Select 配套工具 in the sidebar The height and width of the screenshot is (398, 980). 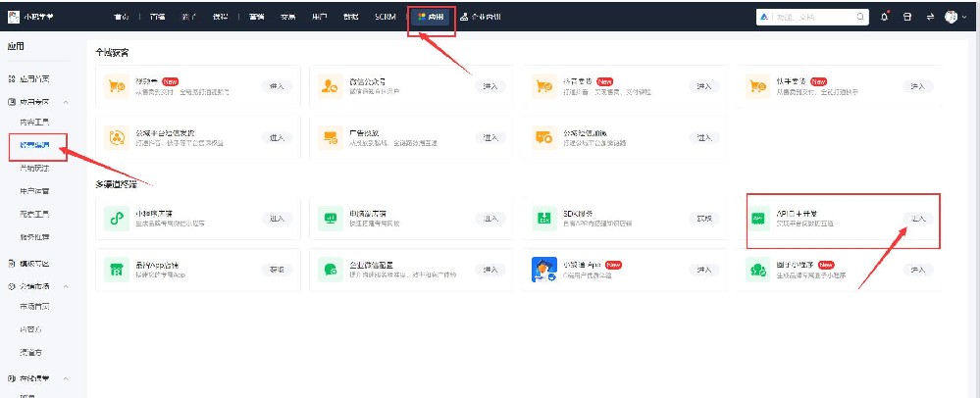pos(34,215)
